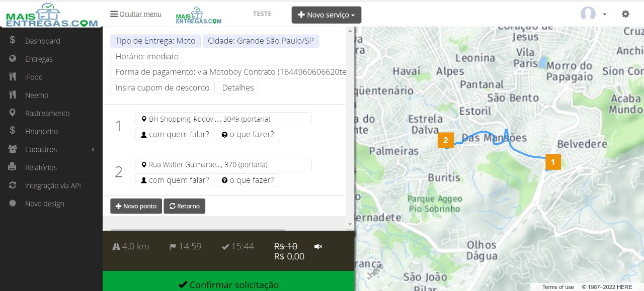The width and height of the screenshot is (644, 291).
Task: Edit BH Shopping address field
Action: (x=224, y=119)
